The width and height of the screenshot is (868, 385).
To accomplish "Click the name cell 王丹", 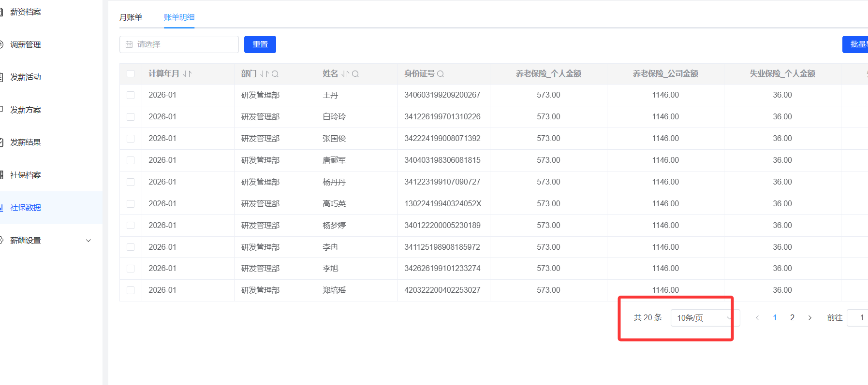I will [x=330, y=95].
